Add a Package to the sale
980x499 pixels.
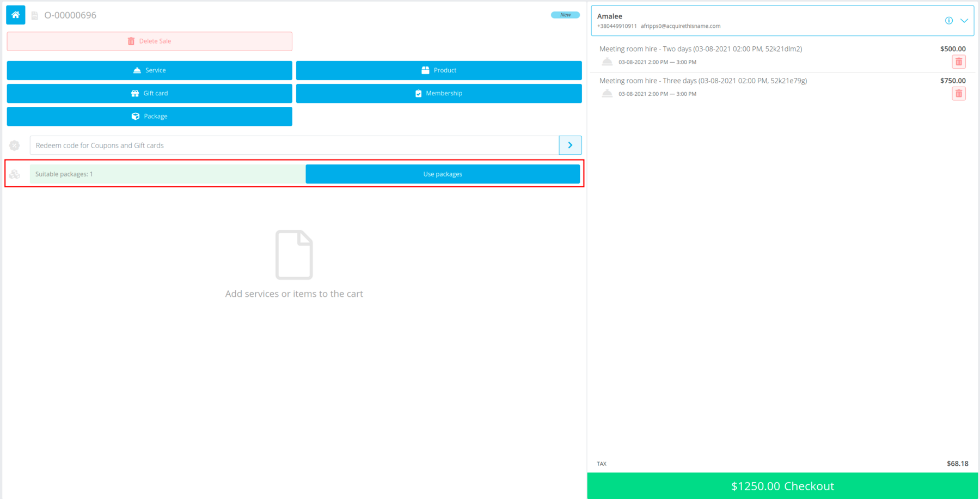149,117
